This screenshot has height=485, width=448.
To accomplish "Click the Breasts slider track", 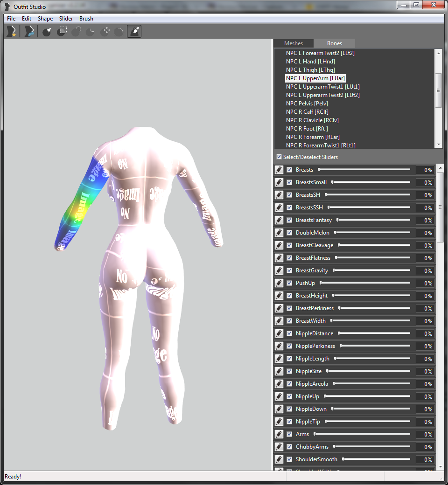I will (x=364, y=169).
